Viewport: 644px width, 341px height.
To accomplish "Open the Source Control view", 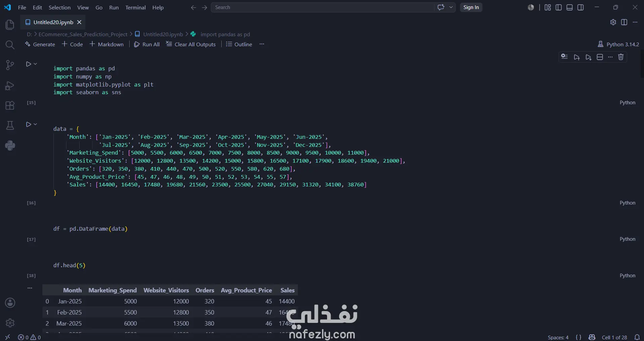I will (10, 65).
